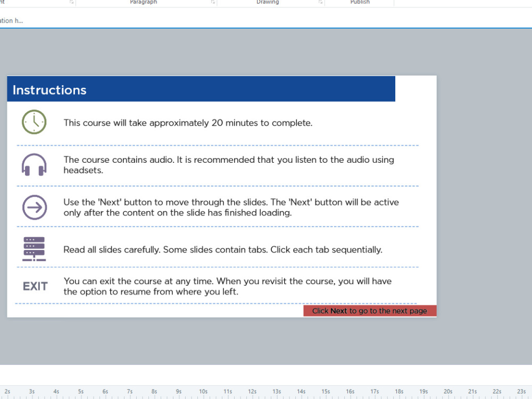Viewport: 532px width, 399px height.
Task: Click the 8s mark on the timeline ruler
Action: tap(154, 392)
